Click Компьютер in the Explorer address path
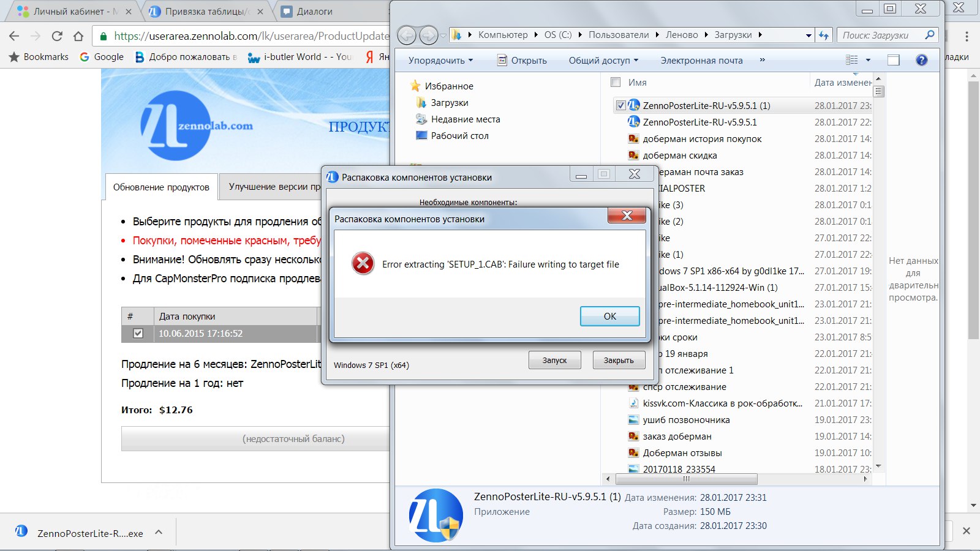The width and height of the screenshot is (980, 551). [x=502, y=35]
